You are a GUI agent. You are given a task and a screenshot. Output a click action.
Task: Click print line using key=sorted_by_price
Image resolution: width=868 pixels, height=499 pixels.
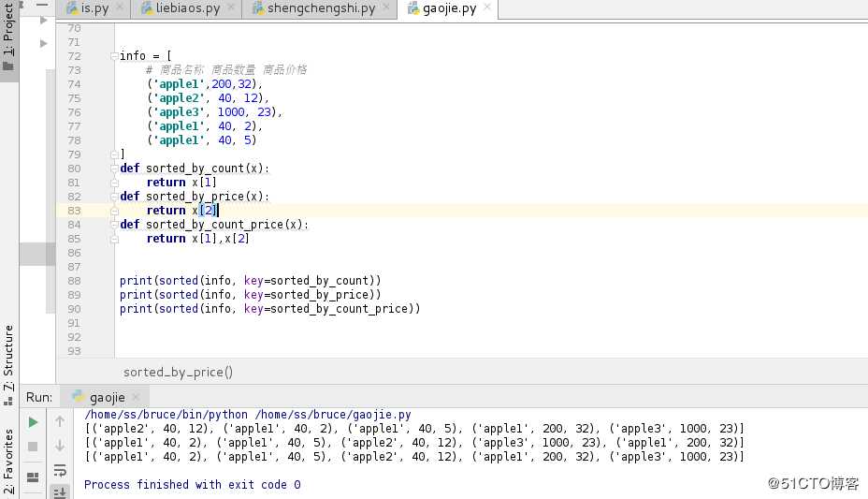coord(251,295)
